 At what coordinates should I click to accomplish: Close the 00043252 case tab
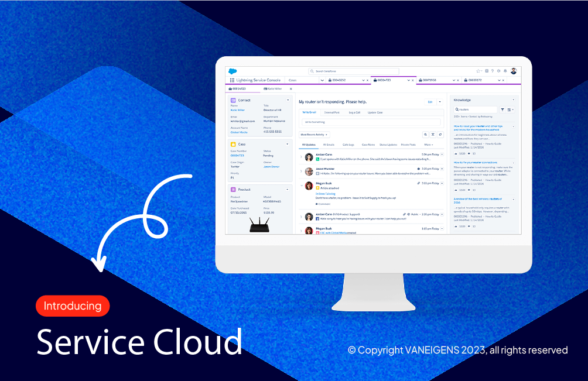tap(368, 80)
